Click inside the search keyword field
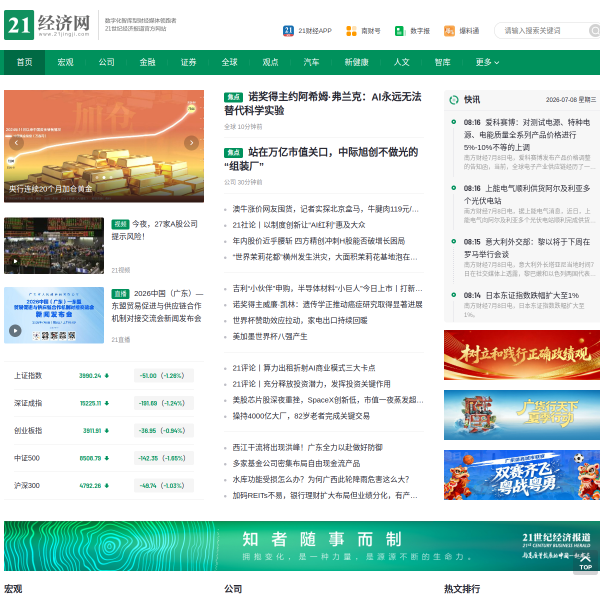Screen dimensions: 600x600 pyautogui.click(x=541, y=31)
